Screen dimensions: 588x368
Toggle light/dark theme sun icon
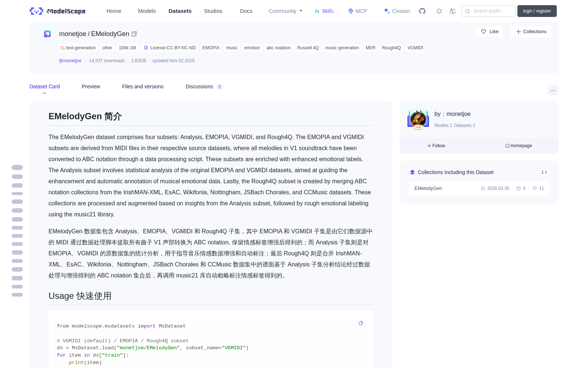[x=439, y=11]
